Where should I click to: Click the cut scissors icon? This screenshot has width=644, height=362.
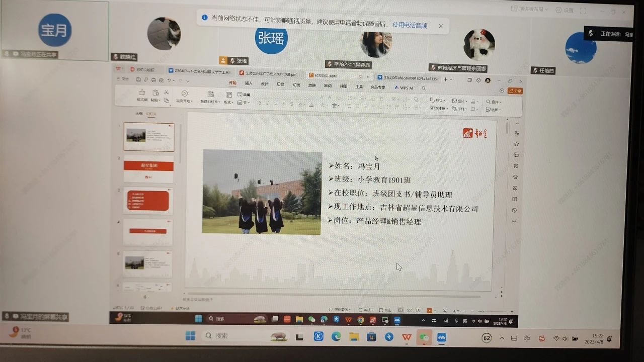[167, 93]
